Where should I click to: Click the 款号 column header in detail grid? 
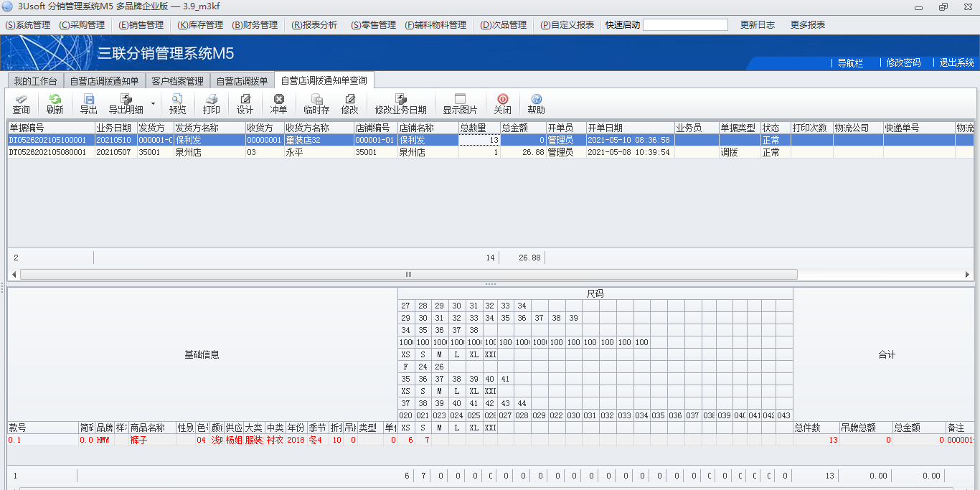coord(43,428)
